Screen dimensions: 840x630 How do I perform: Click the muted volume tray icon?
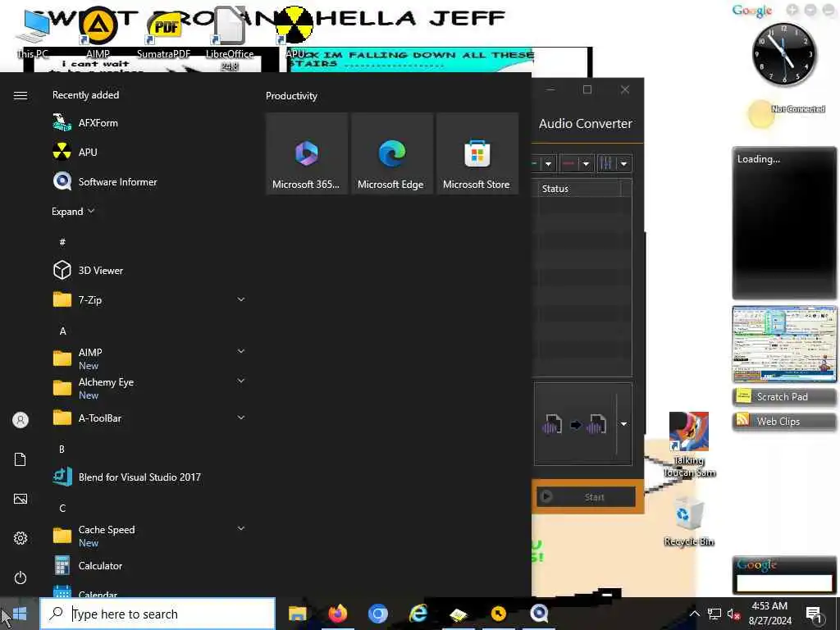733,614
